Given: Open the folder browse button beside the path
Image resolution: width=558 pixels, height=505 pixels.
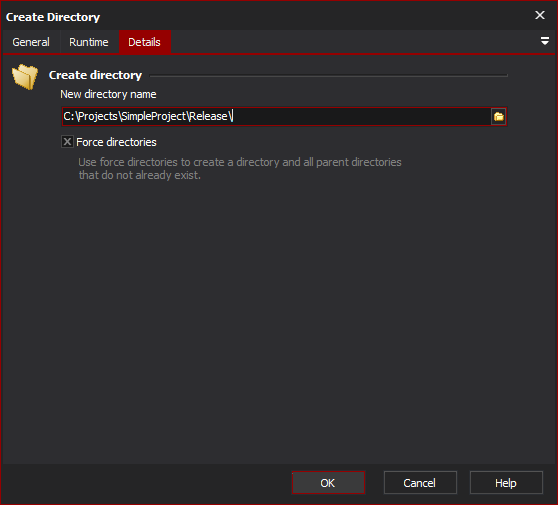Looking at the screenshot, I should (x=499, y=116).
